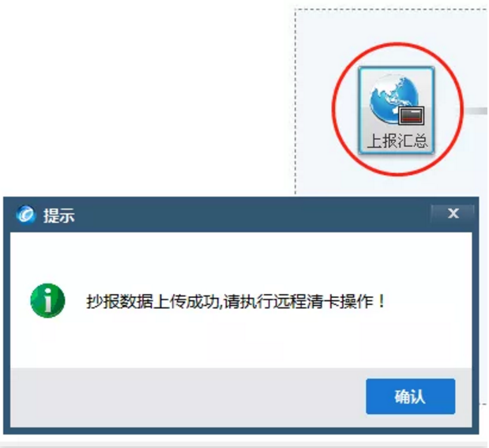Click the 上报汇总 text label
Viewport: 489px width, 448px height.
coord(397,141)
